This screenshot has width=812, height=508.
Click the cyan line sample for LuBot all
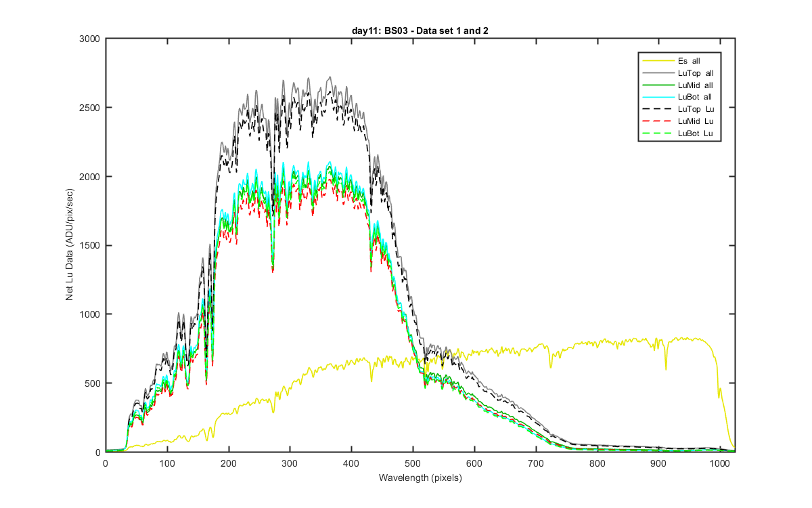point(658,98)
